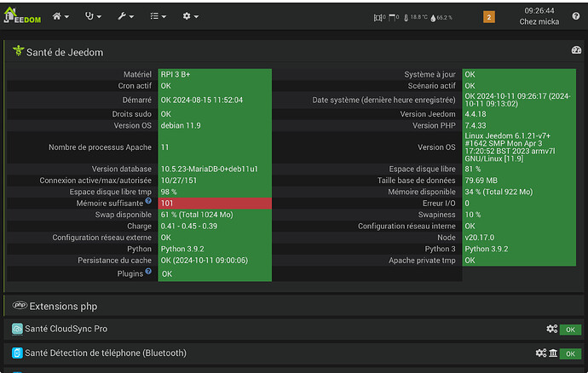Click the Persistance du cache OK value
The width and height of the screenshot is (588, 373).
coord(205,260)
